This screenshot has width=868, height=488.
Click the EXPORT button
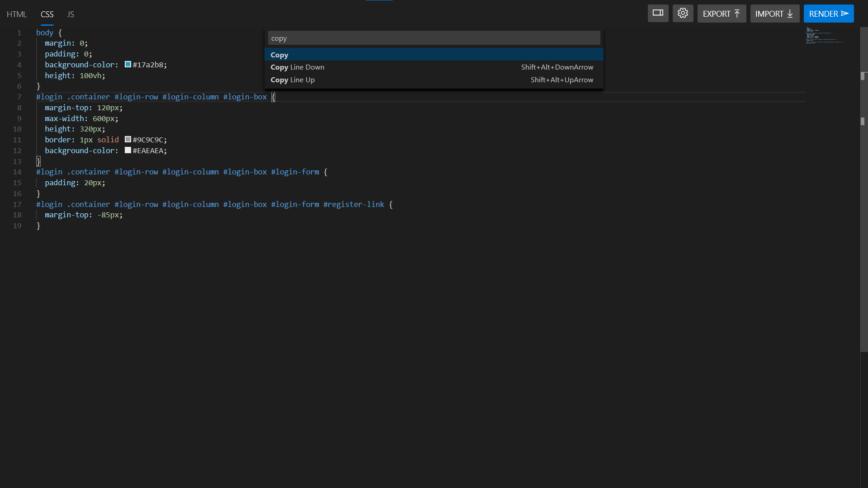(x=722, y=14)
